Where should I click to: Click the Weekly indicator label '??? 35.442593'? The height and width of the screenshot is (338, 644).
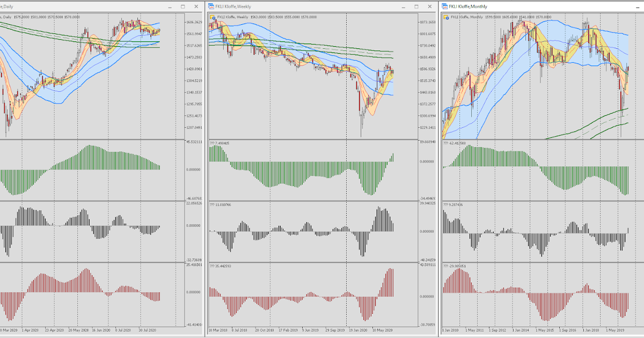(x=219, y=266)
